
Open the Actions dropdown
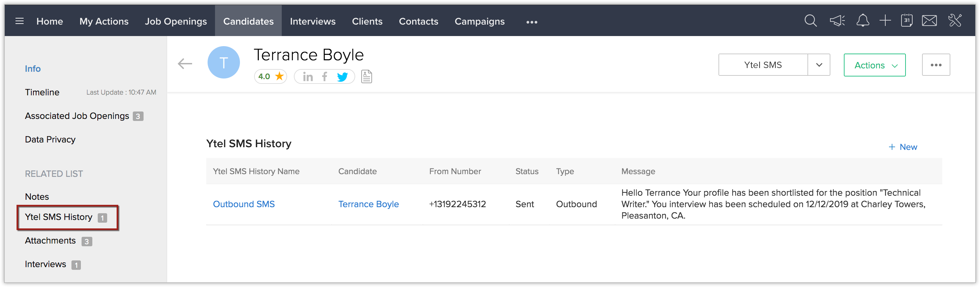[x=874, y=65]
